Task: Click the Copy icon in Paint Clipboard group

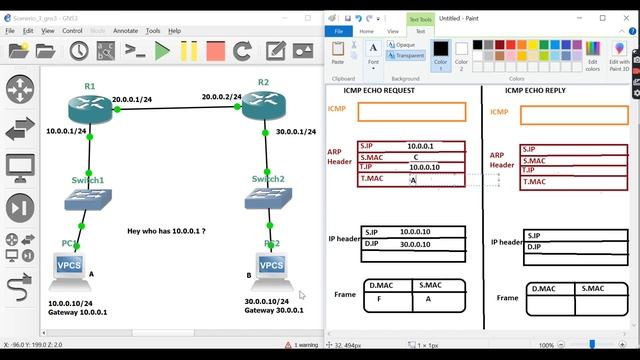Action: click(x=354, y=56)
